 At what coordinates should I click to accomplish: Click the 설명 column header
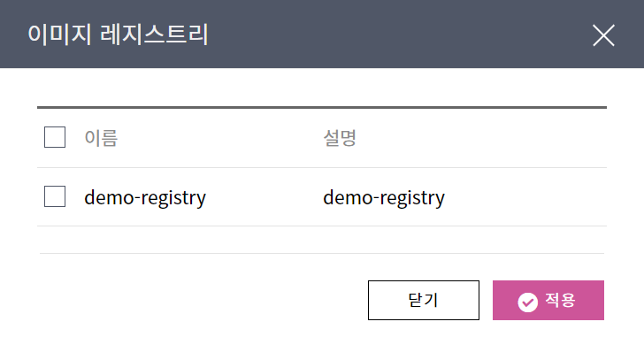(340, 138)
